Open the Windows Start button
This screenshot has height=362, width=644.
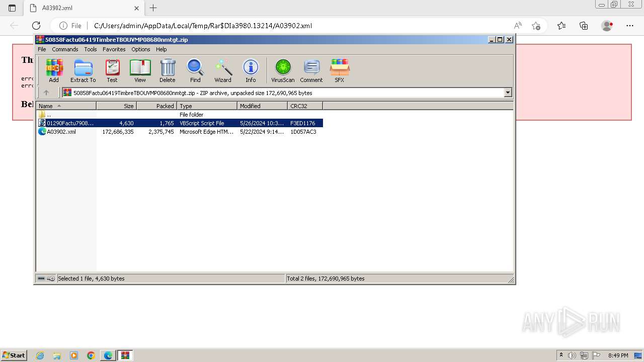[14, 355]
